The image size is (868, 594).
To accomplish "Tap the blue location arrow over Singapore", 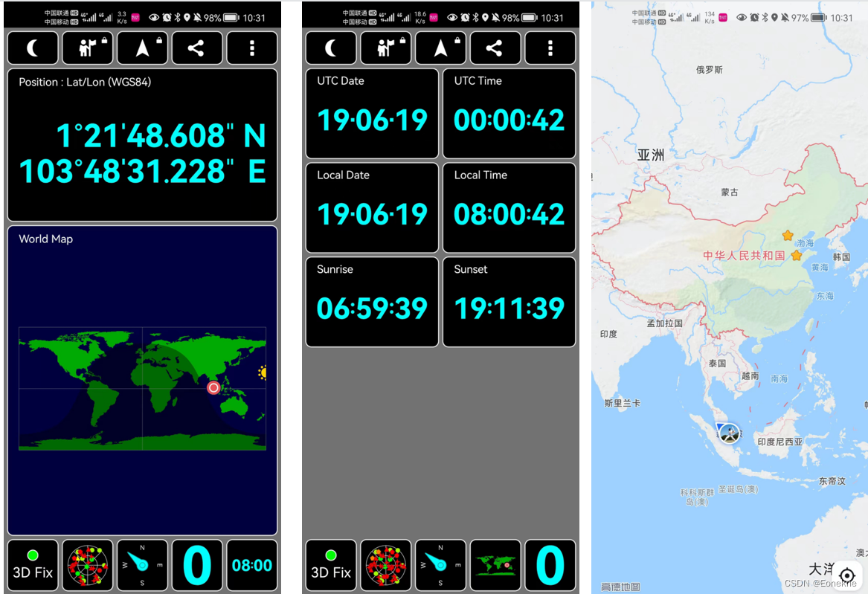I will (727, 433).
